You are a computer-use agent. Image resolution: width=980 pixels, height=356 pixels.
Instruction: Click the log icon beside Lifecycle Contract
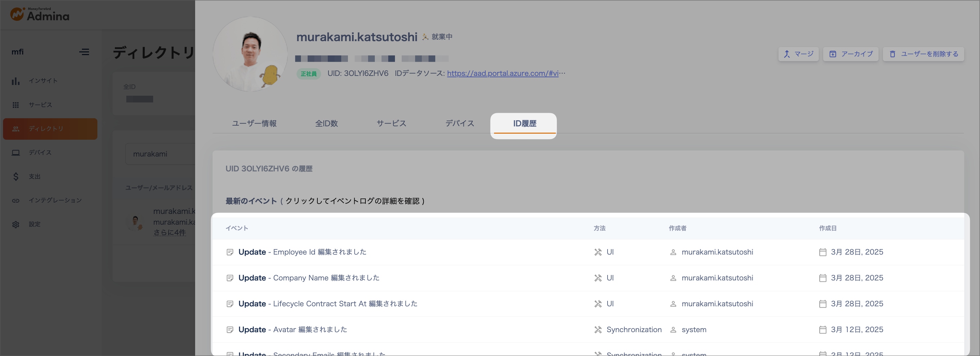point(230,304)
